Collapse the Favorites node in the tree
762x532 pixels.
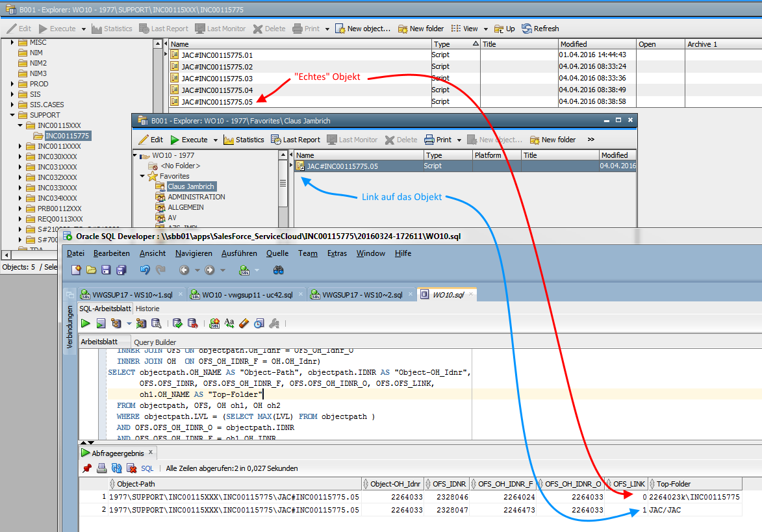[x=143, y=176]
